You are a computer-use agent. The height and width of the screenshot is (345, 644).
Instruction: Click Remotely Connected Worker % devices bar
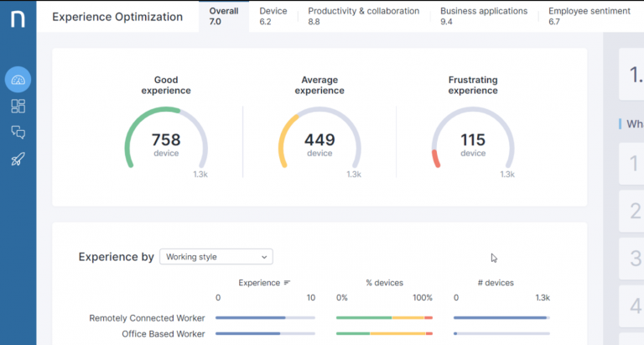pos(384,318)
